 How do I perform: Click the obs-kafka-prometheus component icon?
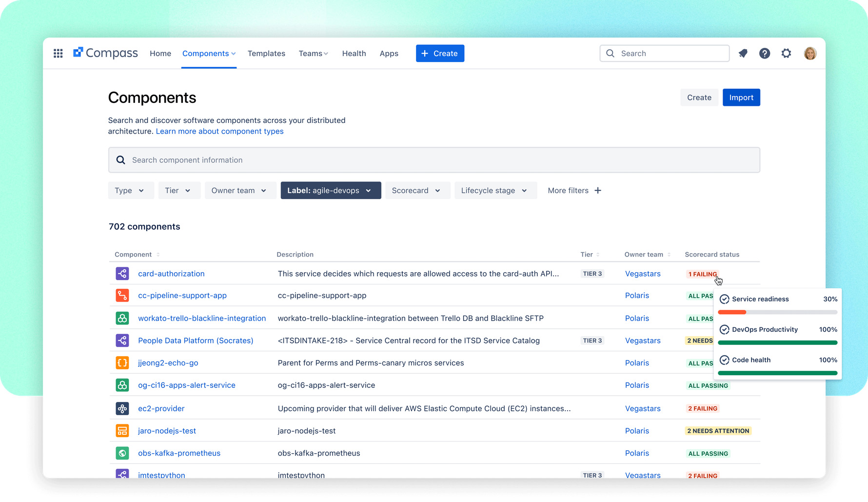(x=122, y=453)
